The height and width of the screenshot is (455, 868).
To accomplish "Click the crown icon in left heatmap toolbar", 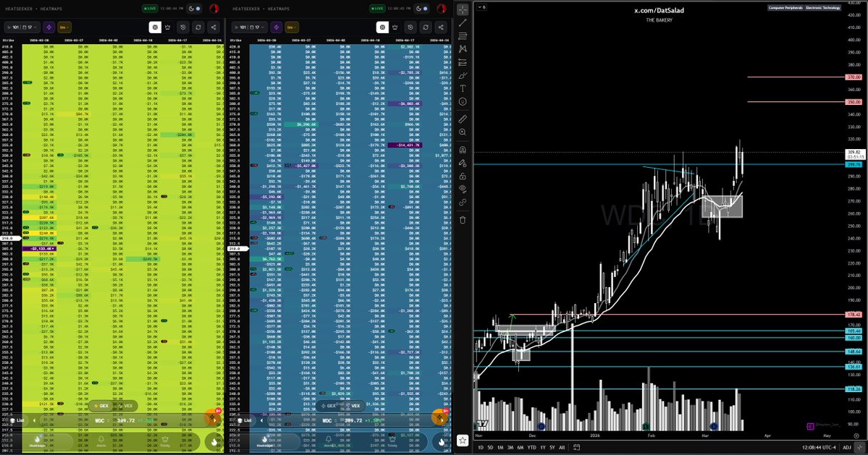I will (x=168, y=27).
